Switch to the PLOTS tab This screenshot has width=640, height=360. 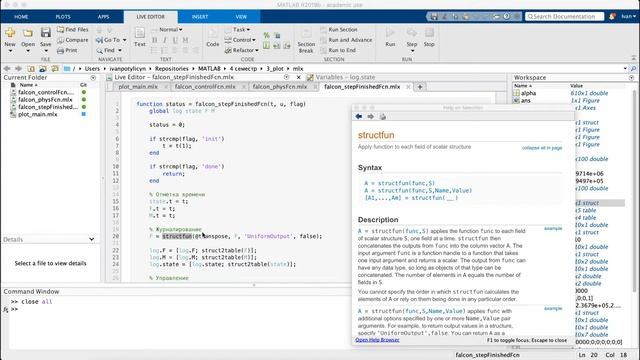pyautogui.click(x=63, y=17)
